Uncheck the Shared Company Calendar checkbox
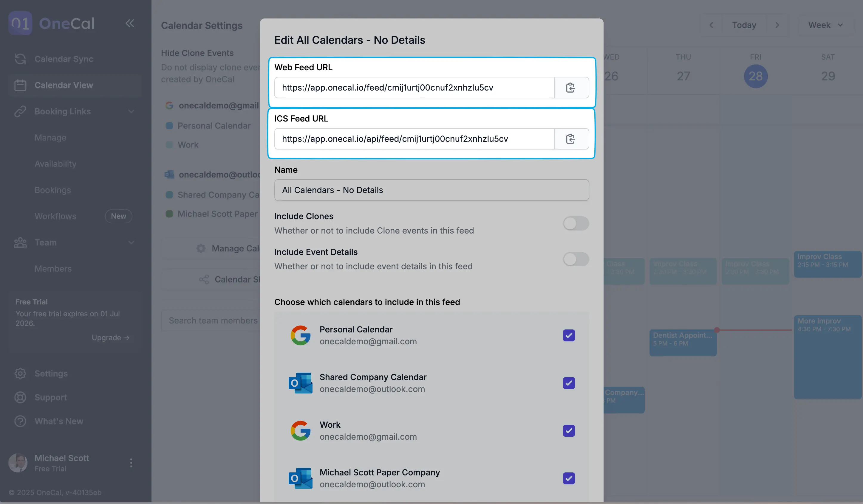 (568, 383)
